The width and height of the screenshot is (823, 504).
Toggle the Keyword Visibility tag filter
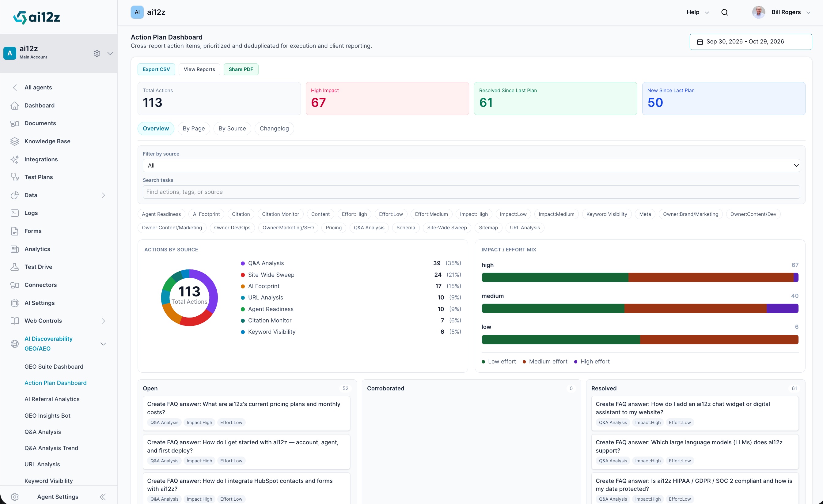(x=607, y=214)
